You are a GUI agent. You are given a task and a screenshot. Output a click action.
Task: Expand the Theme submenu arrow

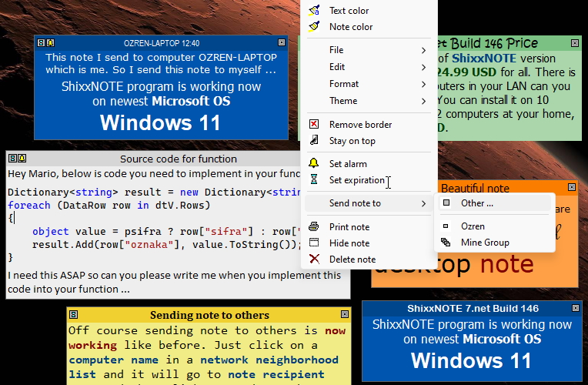(423, 101)
